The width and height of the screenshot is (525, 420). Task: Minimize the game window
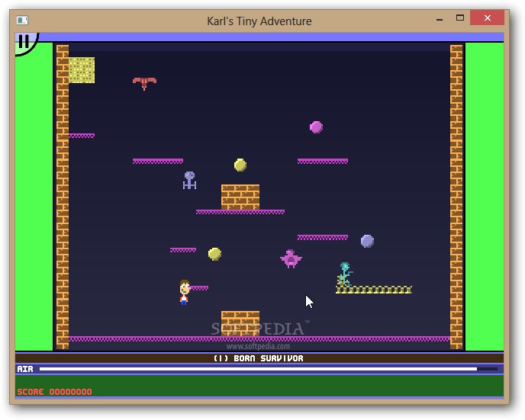point(440,20)
